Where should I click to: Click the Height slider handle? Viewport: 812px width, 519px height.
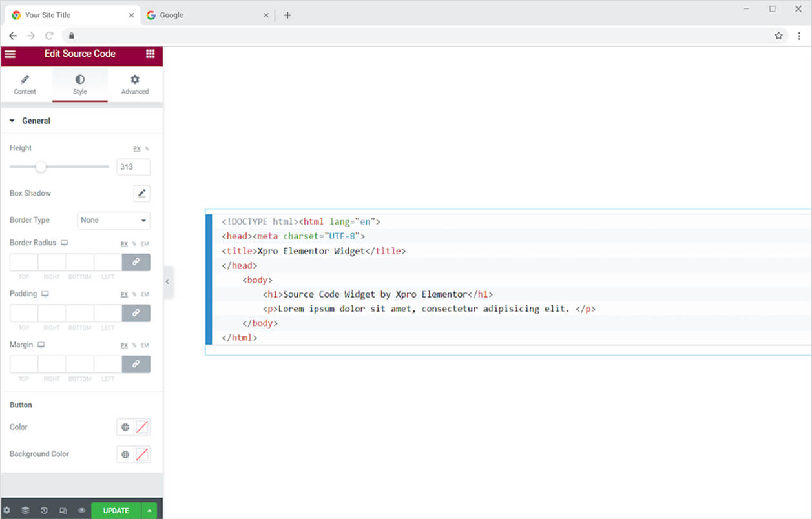click(x=41, y=167)
